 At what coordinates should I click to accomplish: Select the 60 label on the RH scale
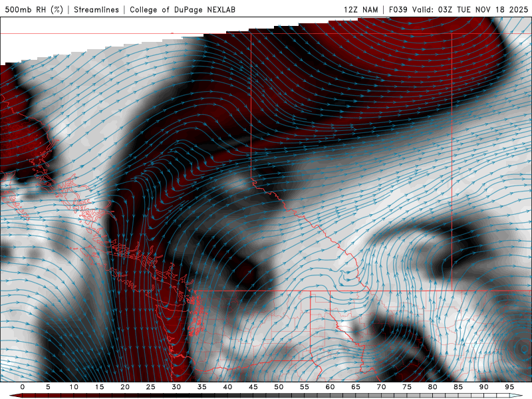pyautogui.click(x=330, y=387)
